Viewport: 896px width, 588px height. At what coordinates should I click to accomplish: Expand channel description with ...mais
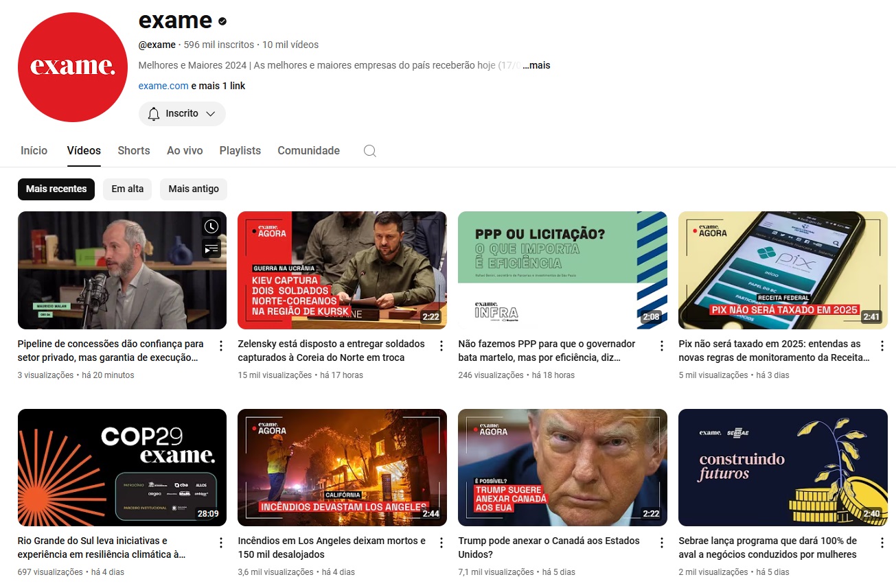click(539, 66)
